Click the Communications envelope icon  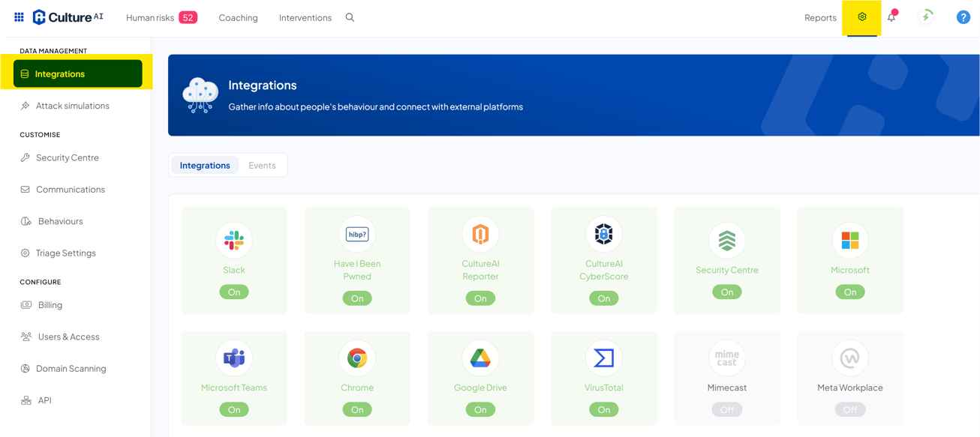[x=26, y=189]
